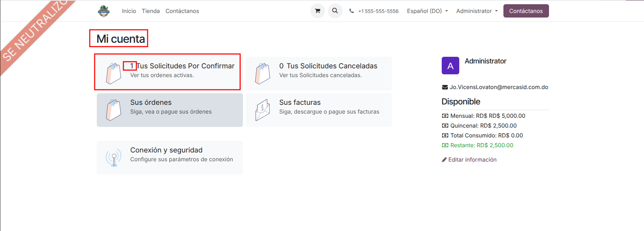Click the phone number +1 555-555-5556

pyautogui.click(x=378, y=11)
